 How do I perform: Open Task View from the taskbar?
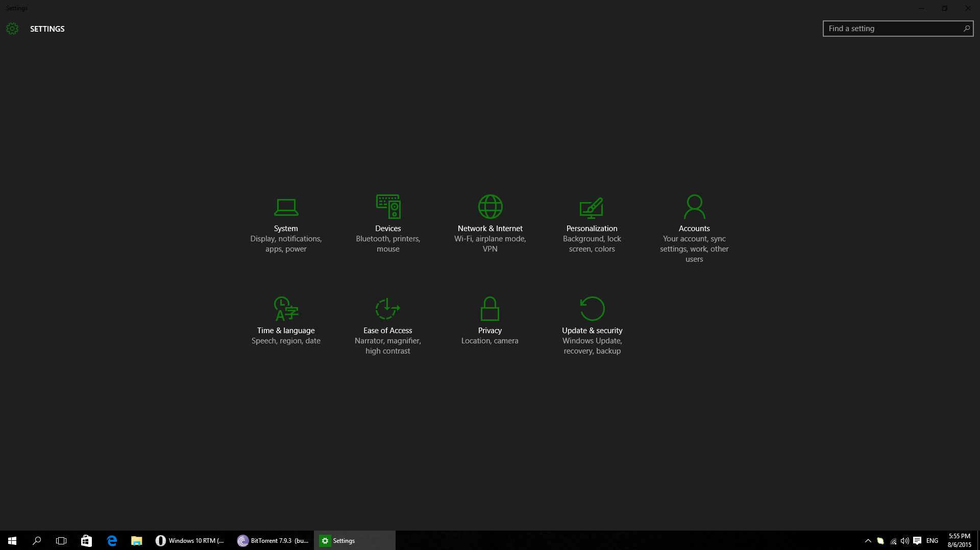pos(61,541)
